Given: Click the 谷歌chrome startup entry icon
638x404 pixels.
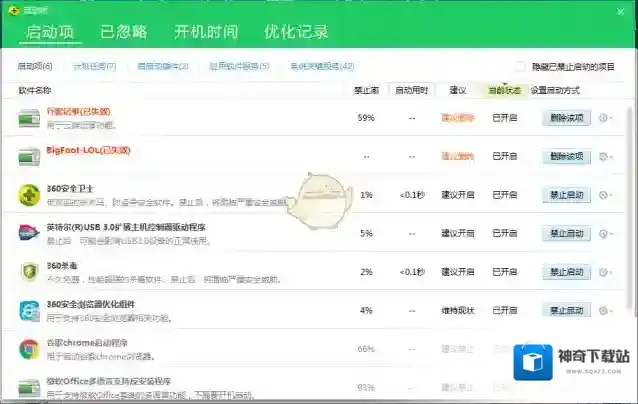Looking at the screenshot, I should click(29, 349).
